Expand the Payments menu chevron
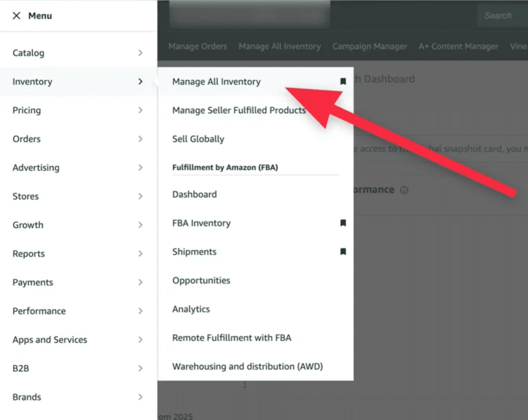This screenshot has width=528, height=420. (140, 282)
